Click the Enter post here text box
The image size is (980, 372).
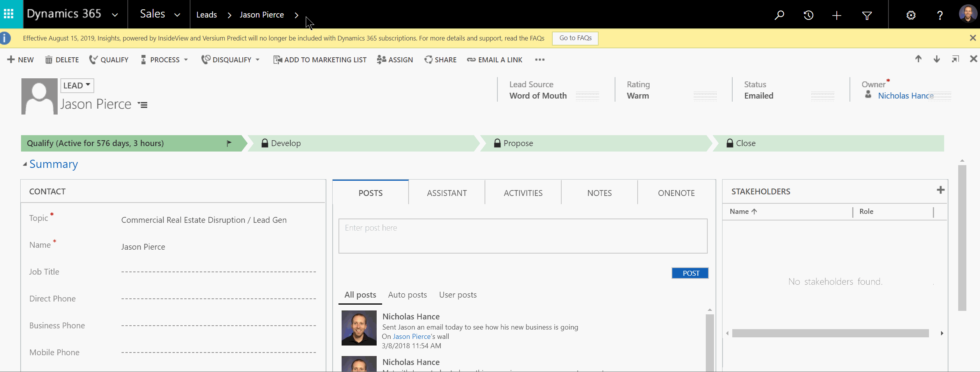point(523,236)
